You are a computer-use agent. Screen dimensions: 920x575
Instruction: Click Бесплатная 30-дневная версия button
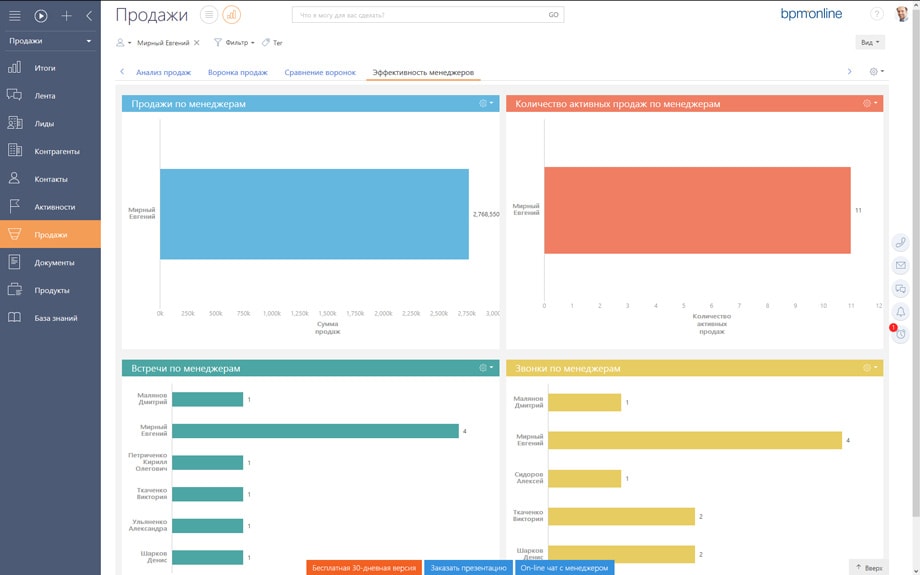pos(364,567)
